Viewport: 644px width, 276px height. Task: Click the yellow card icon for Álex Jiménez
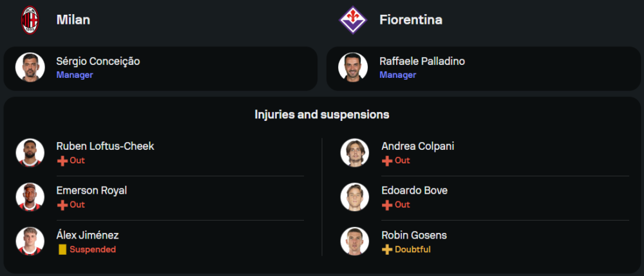(x=62, y=250)
